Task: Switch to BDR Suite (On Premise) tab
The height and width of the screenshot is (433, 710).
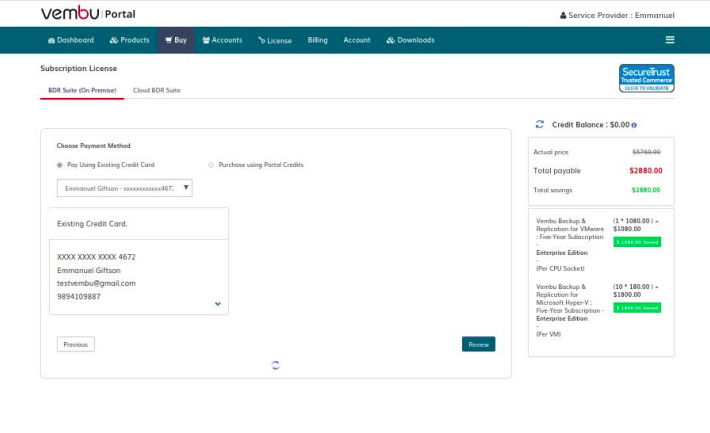Action: tap(82, 91)
